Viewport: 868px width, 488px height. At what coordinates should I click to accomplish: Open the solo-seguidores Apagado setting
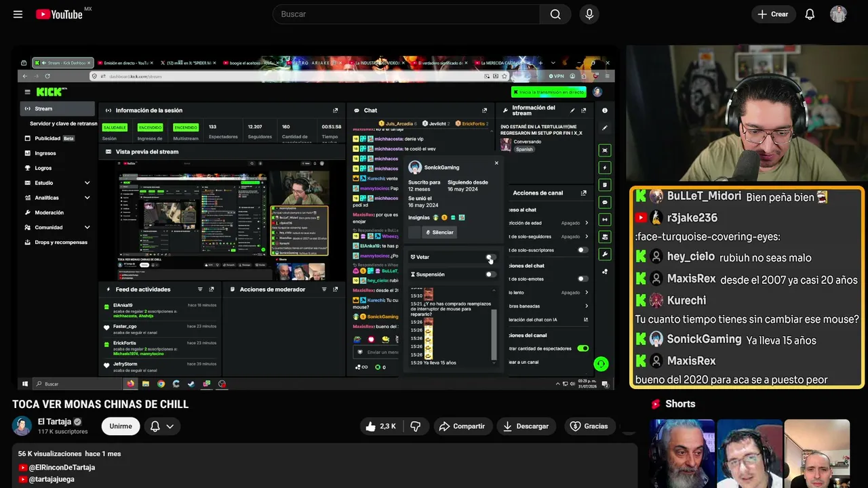point(575,237)
